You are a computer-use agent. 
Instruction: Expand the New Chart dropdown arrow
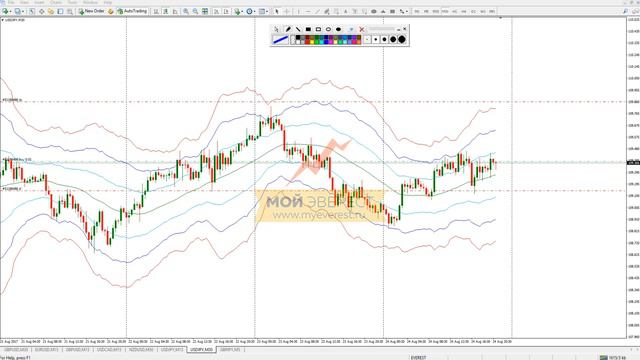coord(11,11)
